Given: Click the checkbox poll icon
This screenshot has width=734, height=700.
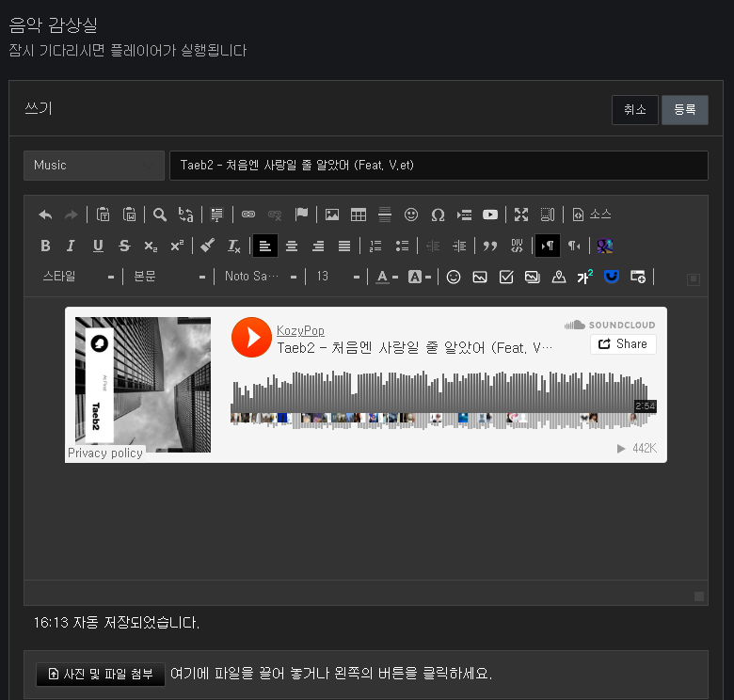Looking at the screenshot, I should click(x=506, y=277).
